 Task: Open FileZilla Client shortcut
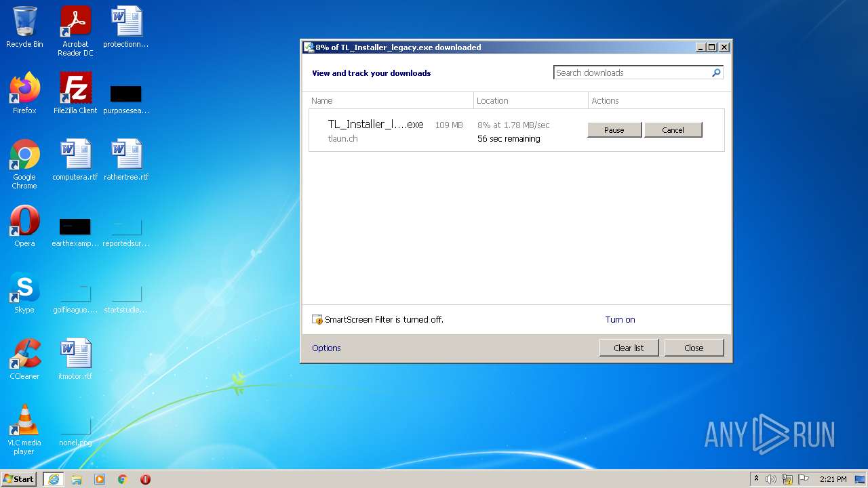coord(75,93)
